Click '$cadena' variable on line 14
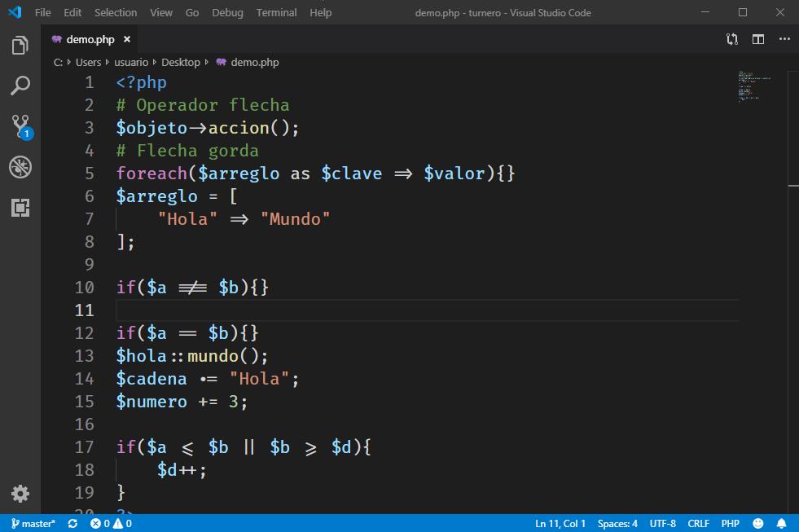Image resolution: width=799 pixels, height=532 pixels. 151,379
